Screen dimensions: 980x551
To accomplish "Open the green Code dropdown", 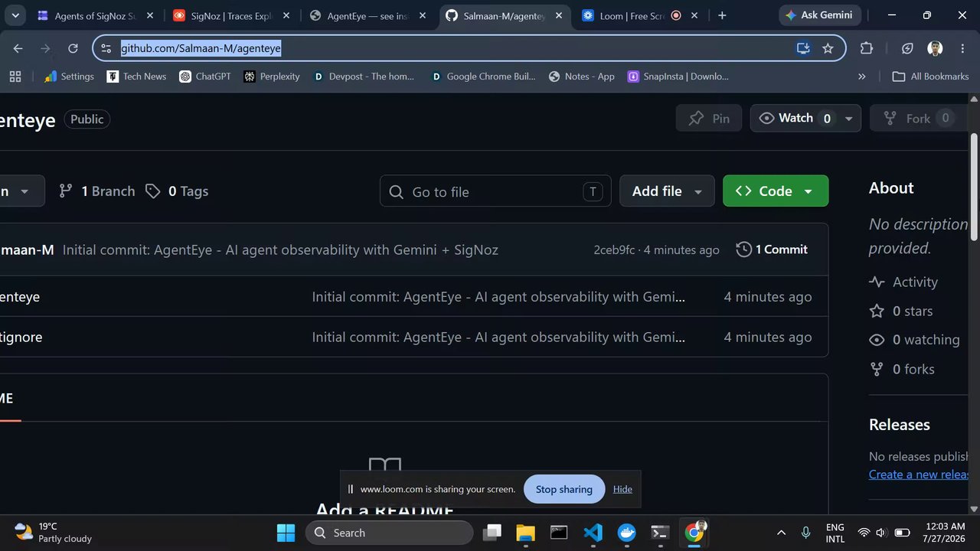I will pyautogui.click(x=776, y=191).
